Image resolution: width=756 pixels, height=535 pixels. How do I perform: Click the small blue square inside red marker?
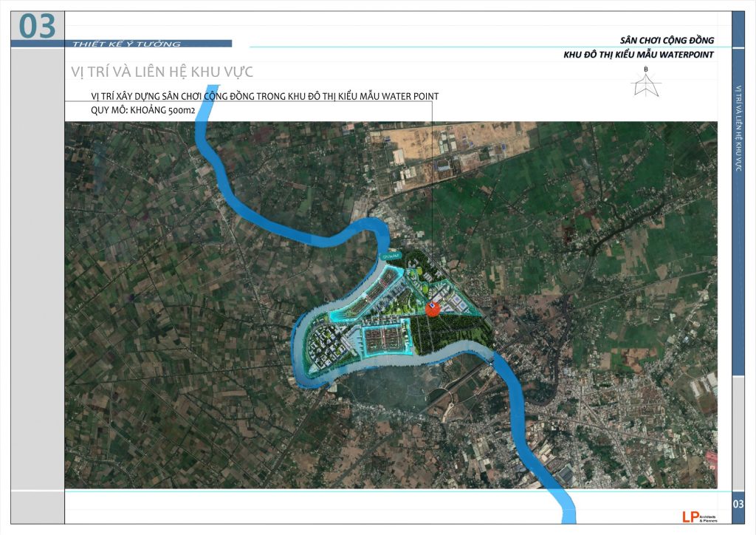(x=432, y=304)
